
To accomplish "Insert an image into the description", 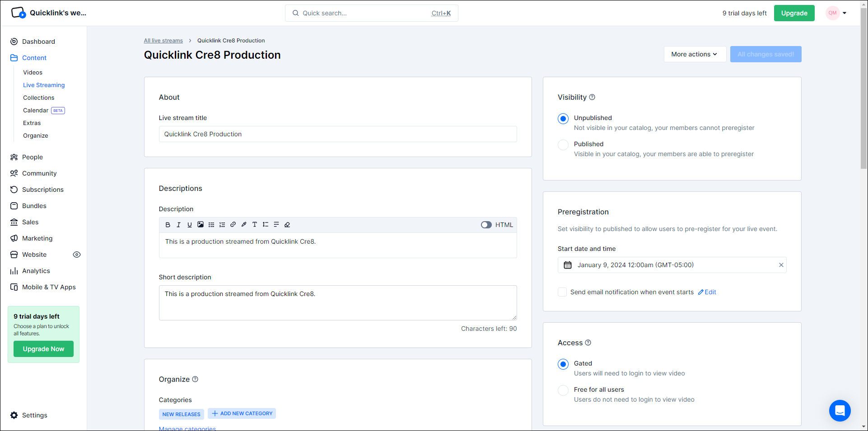I will (x=201, y=225).
